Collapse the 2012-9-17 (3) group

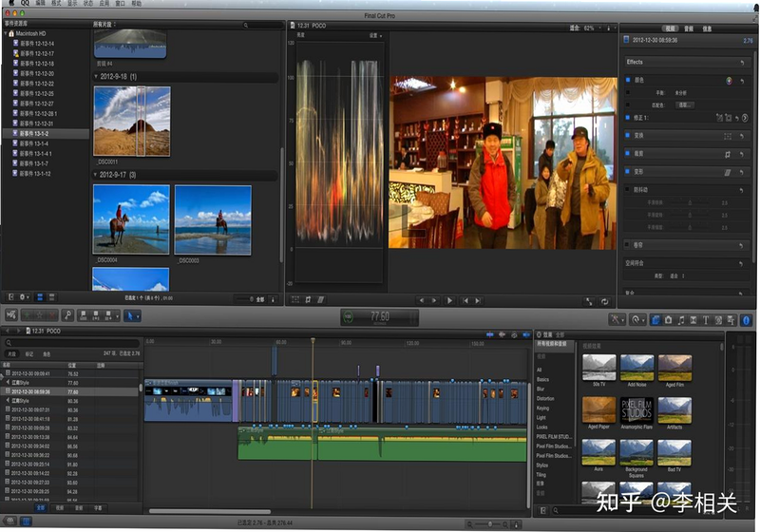(x=96, y=175)
